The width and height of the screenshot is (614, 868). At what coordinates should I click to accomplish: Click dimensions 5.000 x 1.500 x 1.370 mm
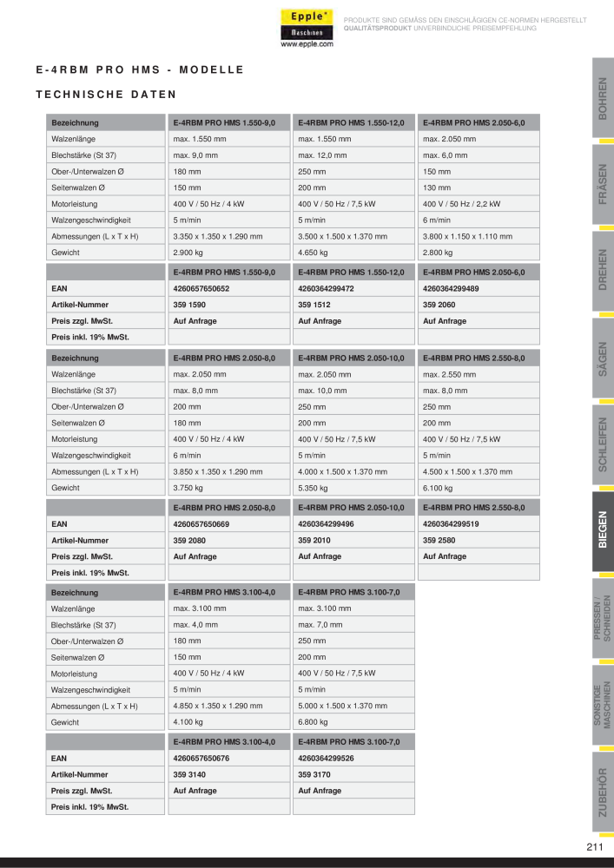[x=343, y=706]
